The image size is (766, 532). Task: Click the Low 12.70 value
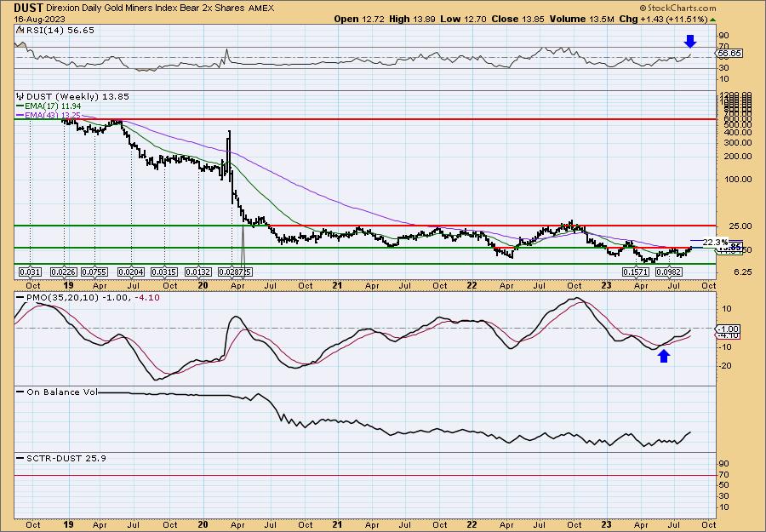coord(464,19)
